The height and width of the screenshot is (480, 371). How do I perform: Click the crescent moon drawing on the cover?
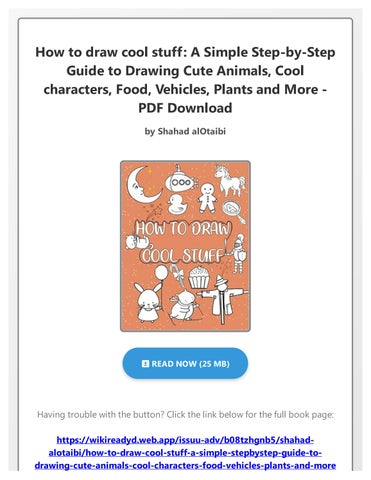coord(143,185)
